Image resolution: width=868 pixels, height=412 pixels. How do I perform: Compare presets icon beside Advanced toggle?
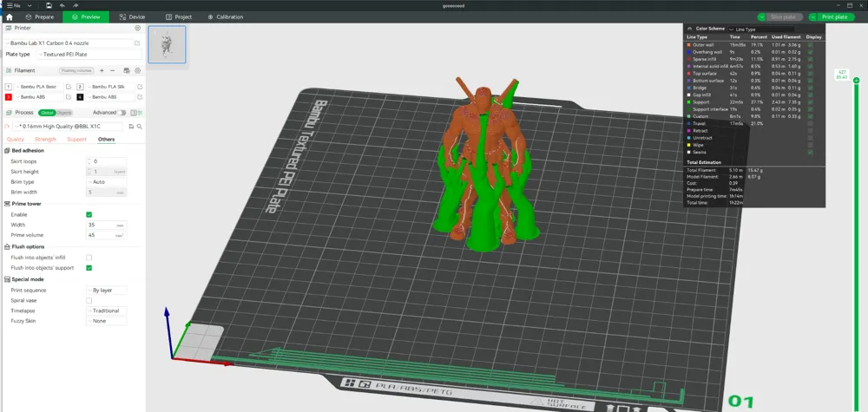click(133, 113)
